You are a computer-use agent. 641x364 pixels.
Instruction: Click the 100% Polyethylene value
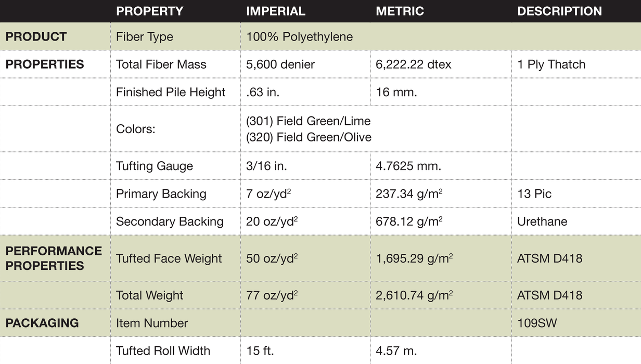pos(300,37)
